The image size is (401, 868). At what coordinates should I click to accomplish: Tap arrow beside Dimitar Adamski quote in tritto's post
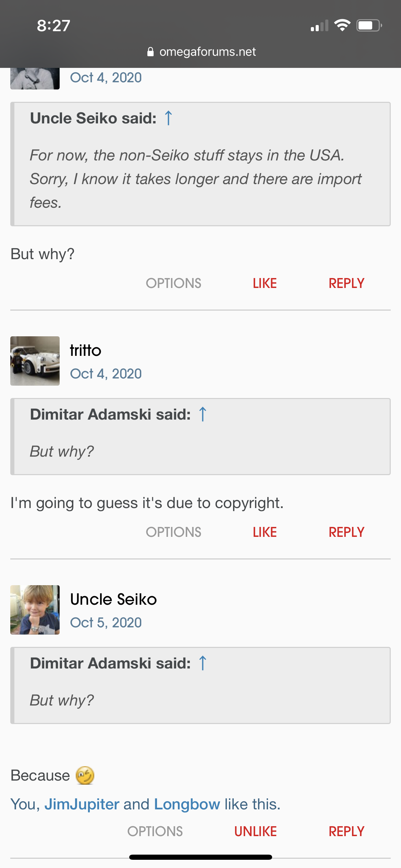[203, 414]
